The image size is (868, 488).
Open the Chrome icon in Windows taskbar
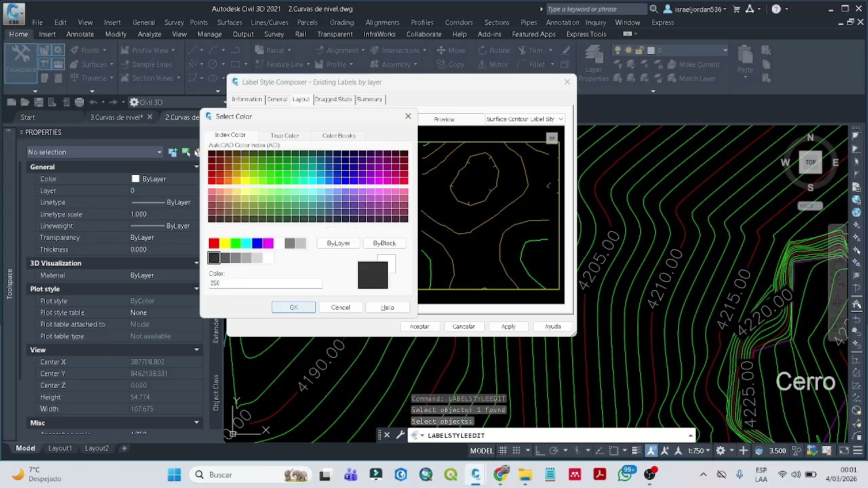pyautogui.click(x=500, y=474)
